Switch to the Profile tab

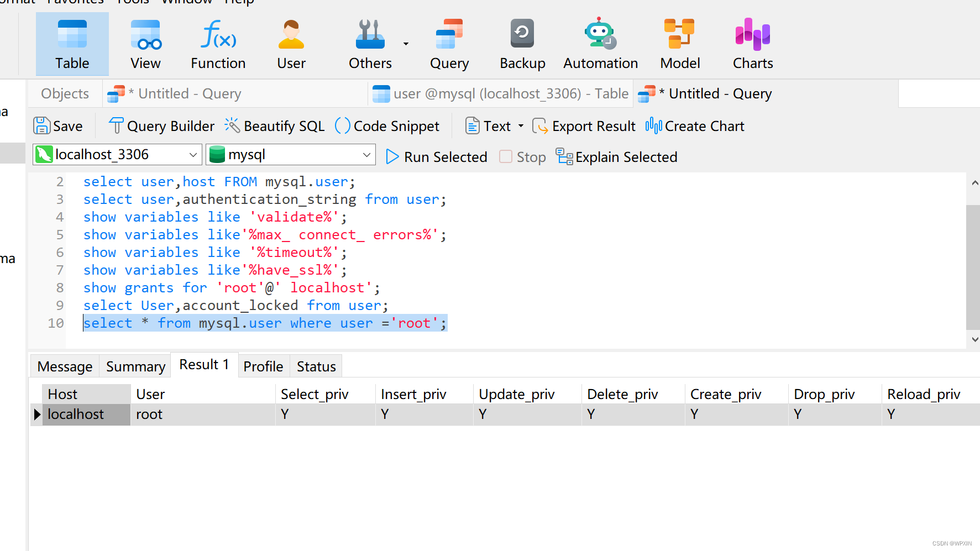tap(263, 365)
